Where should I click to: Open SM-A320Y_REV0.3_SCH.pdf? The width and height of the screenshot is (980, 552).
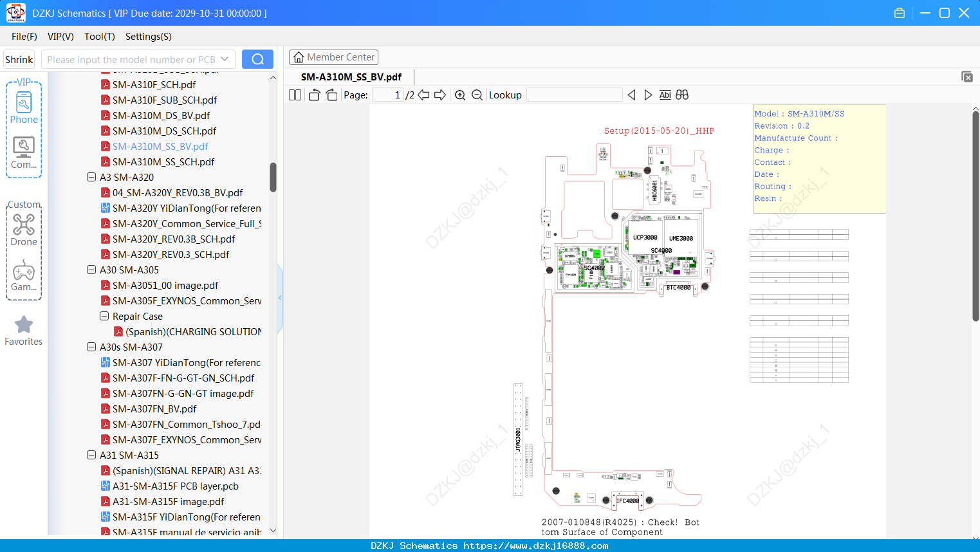click(x=171, y=254)
